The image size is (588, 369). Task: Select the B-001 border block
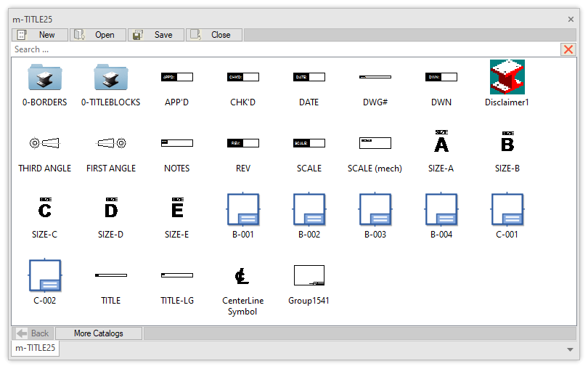pos(242,209)
